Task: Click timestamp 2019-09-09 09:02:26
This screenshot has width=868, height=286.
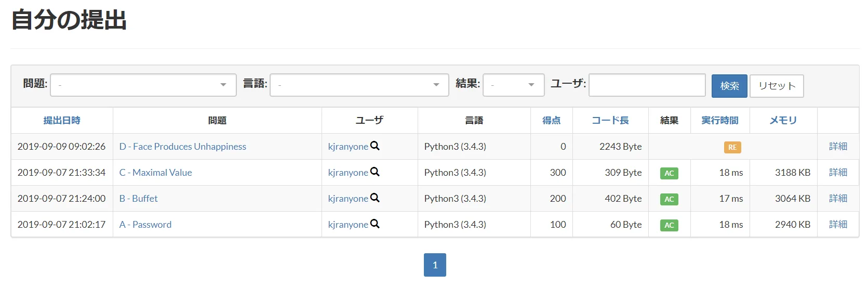Action: 61,147
